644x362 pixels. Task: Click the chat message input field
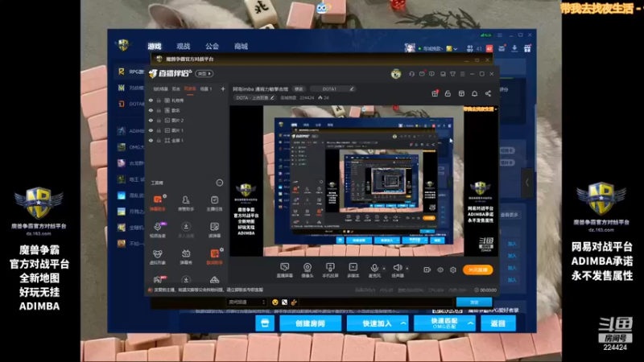[376, 302]
